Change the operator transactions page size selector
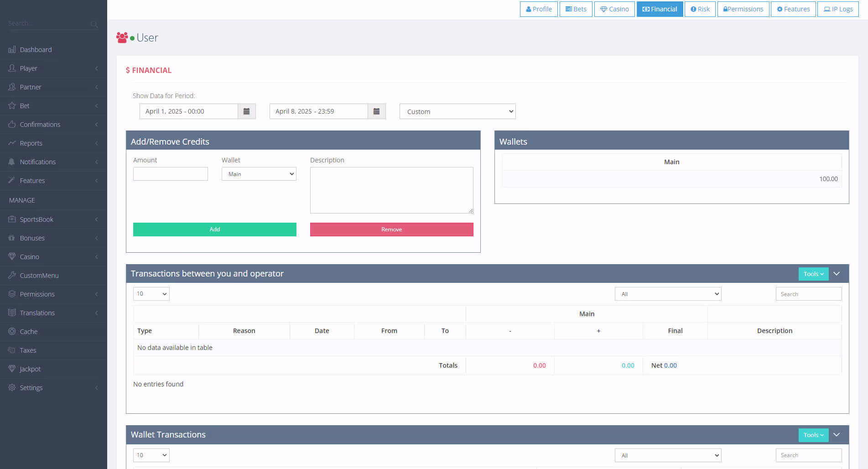 (x=151, y=294)
